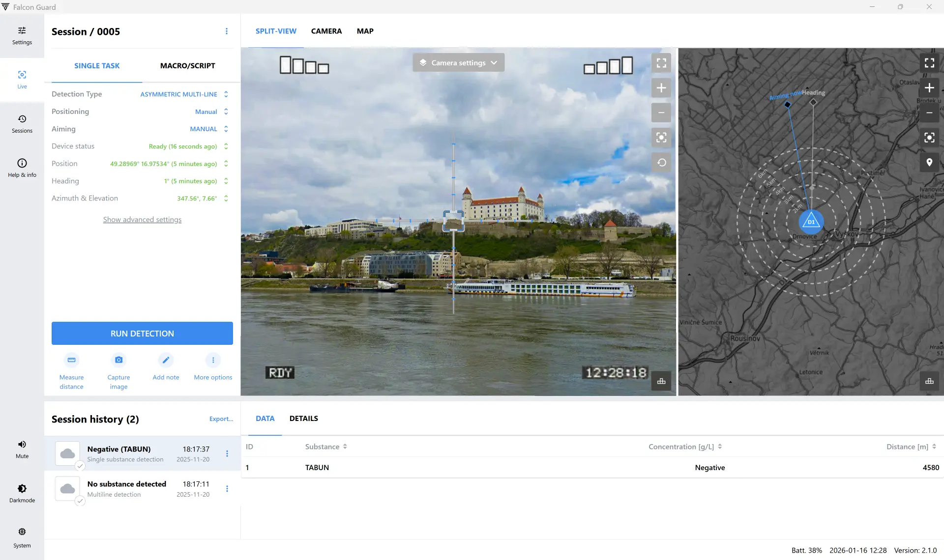Click the camera focus target button
This screenshot has height=560, width=944.
tap(661, 138)
